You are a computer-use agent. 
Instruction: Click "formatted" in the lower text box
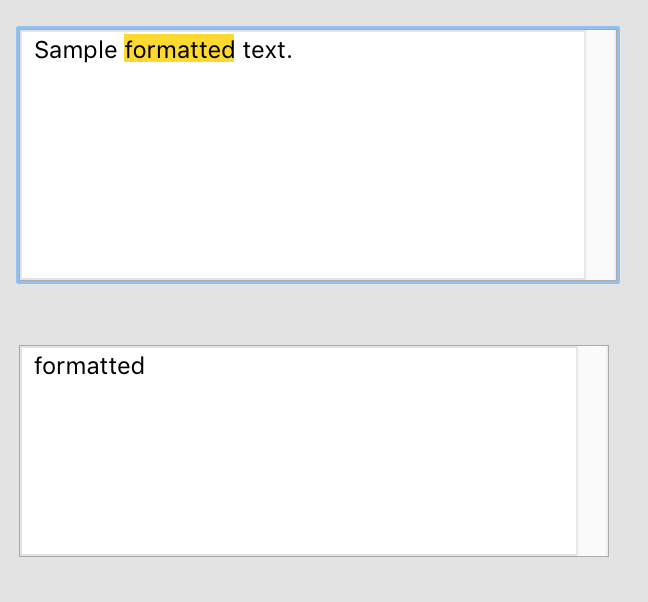89,366
